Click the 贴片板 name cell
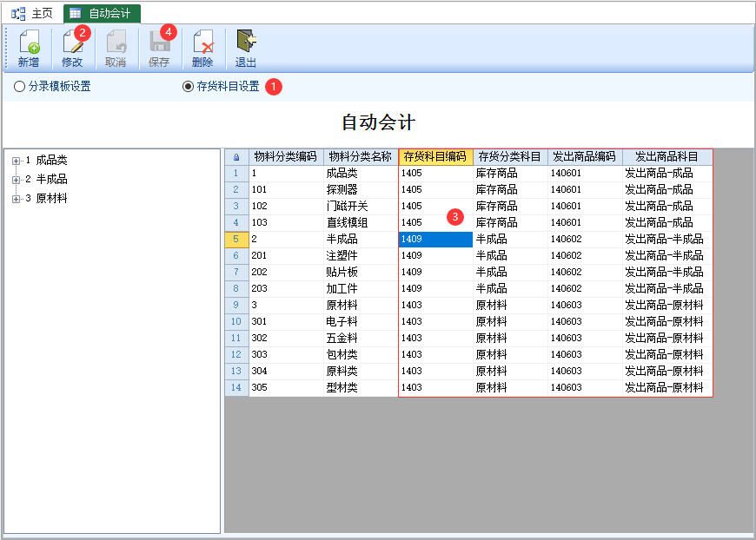Screen dimensions: 756x540 point(361,272)
